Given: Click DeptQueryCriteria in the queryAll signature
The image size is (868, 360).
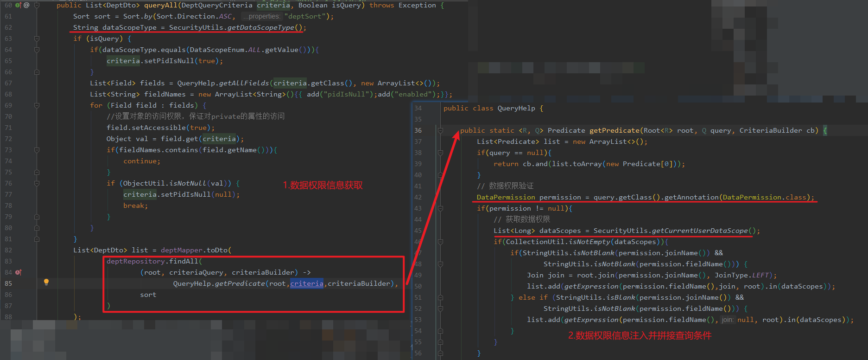Looking at the screenshot, I should 217,5.
